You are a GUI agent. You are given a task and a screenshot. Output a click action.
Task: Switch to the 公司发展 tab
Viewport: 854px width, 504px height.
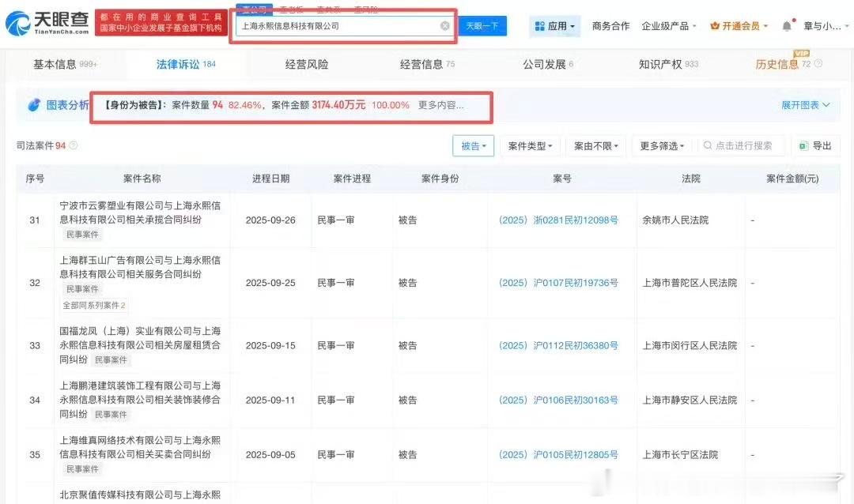tap(548, 64)
